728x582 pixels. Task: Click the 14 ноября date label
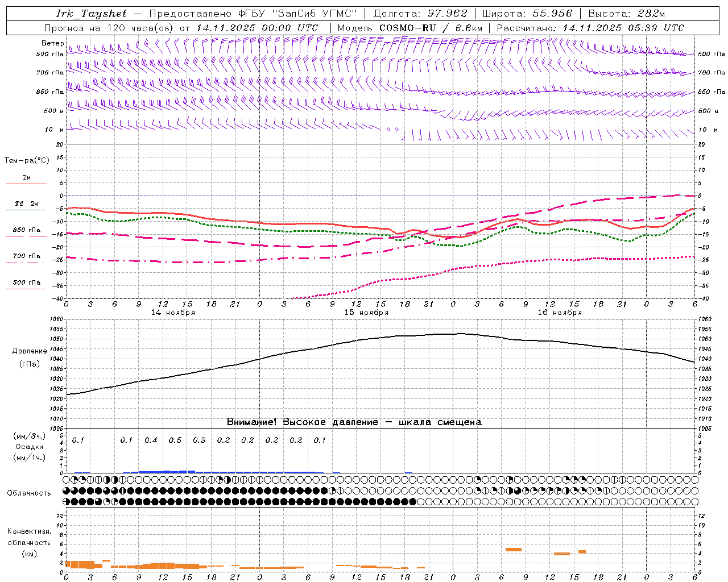(x=173, y=313)
